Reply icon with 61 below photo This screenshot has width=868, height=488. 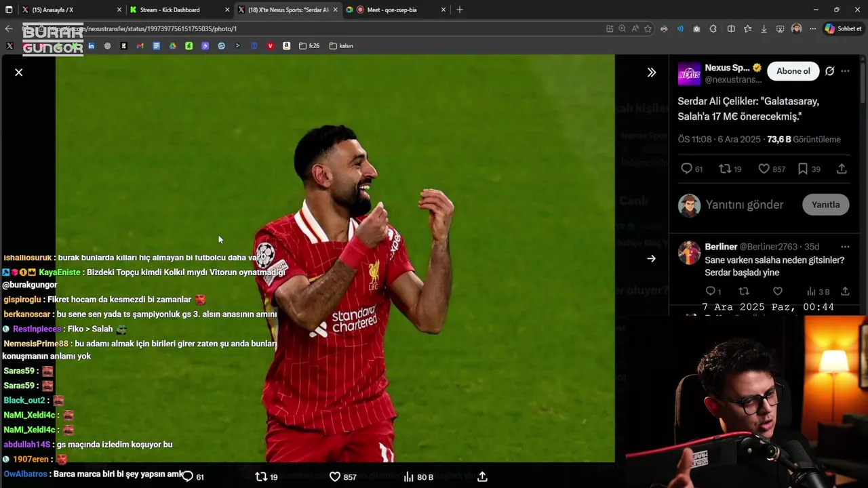pos(188,476)
